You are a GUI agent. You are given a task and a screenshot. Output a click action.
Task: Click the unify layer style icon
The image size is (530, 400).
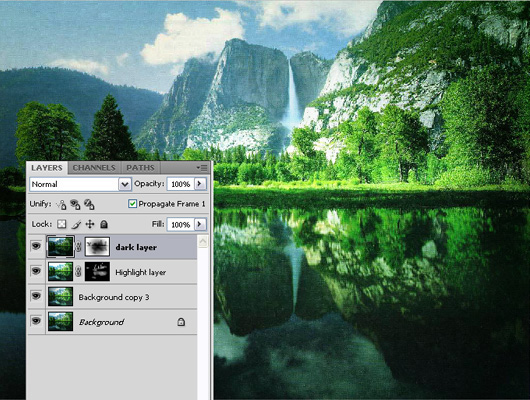pyautogui.click(x=89, y=204)
